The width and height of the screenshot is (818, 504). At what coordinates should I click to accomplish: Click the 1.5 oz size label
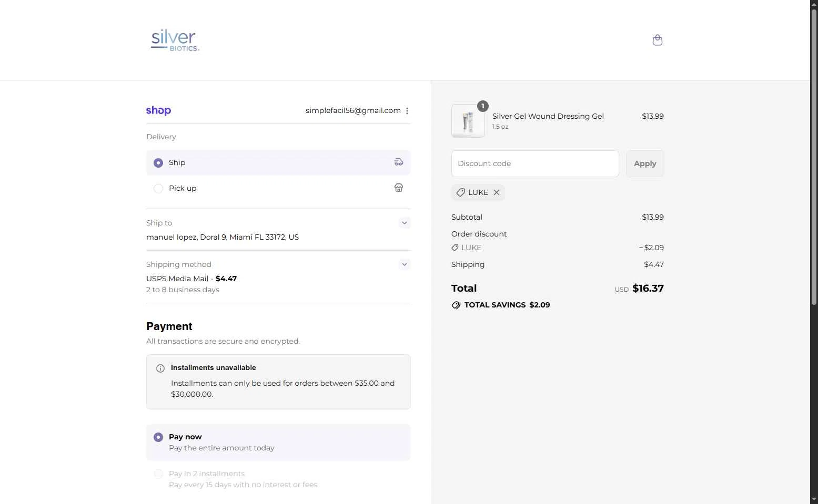point(500,127)
